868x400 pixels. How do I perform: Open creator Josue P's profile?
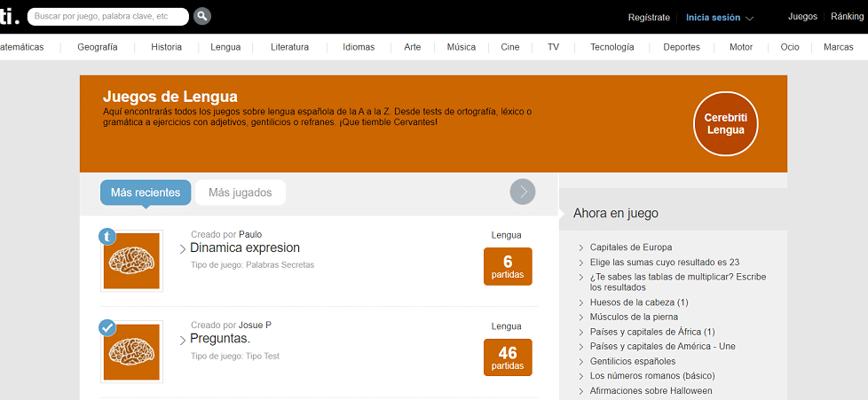pyautogui.click(x=256, y=325)
